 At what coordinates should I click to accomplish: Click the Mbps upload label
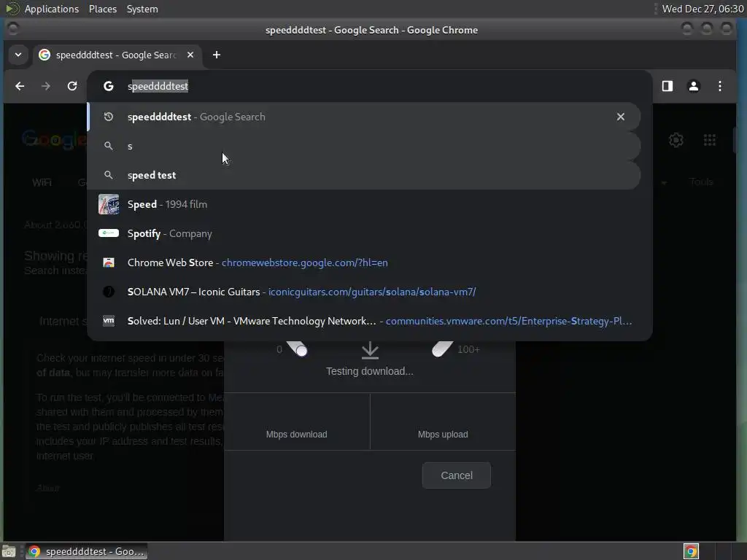[443, 435]
